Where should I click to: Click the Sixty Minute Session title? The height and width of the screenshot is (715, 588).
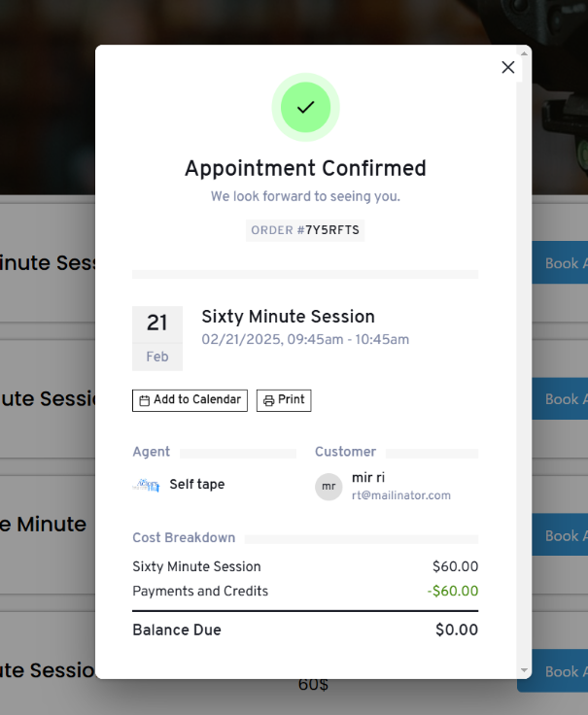coord(289,317)
